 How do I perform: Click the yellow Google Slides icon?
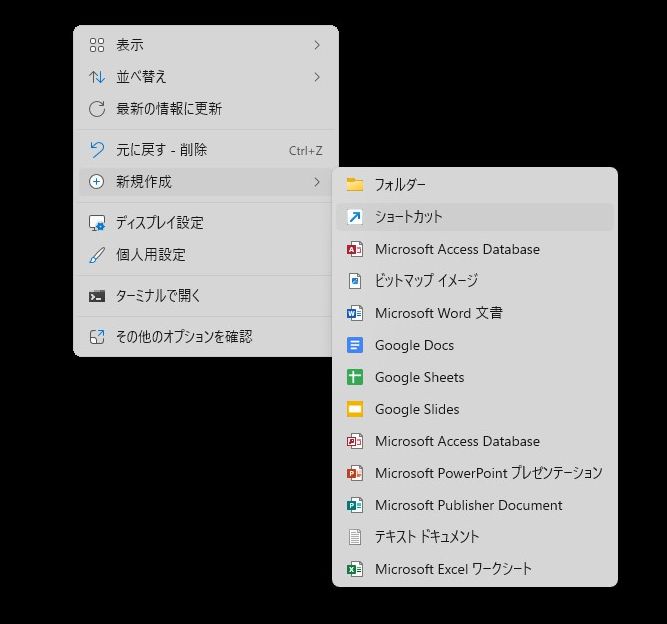click(x=354, y=409)
